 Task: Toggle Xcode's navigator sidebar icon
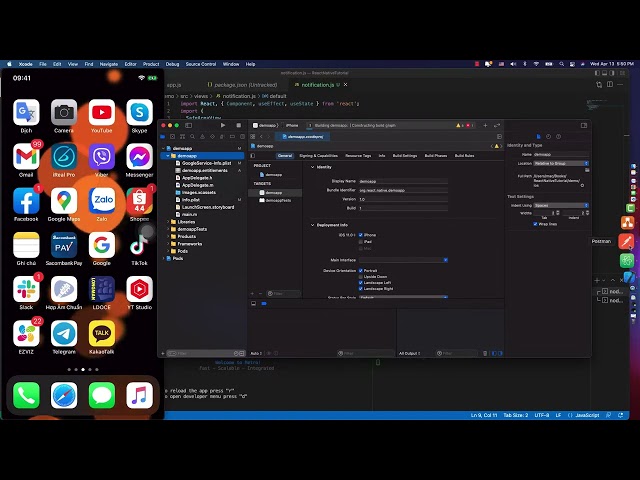click(x=189, y=125)
